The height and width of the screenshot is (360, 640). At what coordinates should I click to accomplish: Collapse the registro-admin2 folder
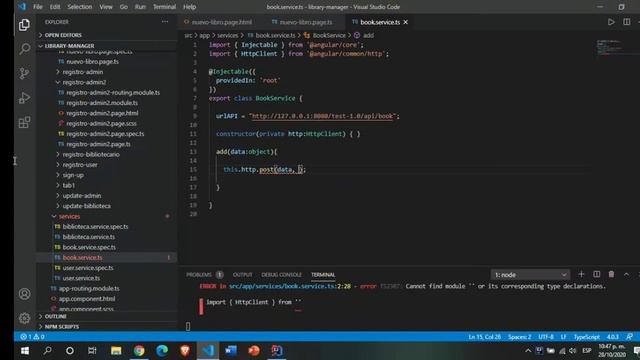(84, 82)
